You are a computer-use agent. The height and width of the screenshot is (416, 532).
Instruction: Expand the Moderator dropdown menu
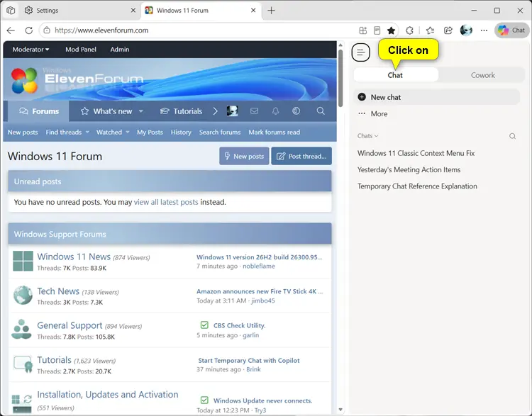click(31, 50)
